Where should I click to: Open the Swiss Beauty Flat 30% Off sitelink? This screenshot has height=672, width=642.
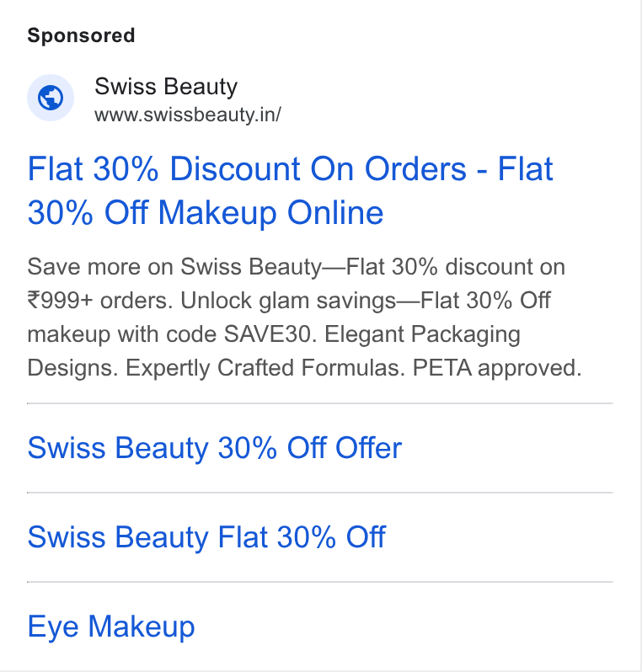206,537
